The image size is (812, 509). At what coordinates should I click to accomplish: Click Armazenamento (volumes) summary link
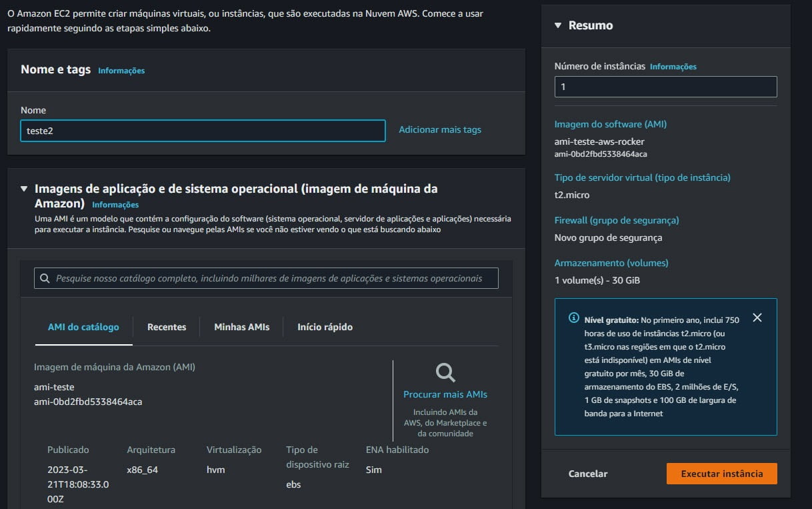click(611, 263)
